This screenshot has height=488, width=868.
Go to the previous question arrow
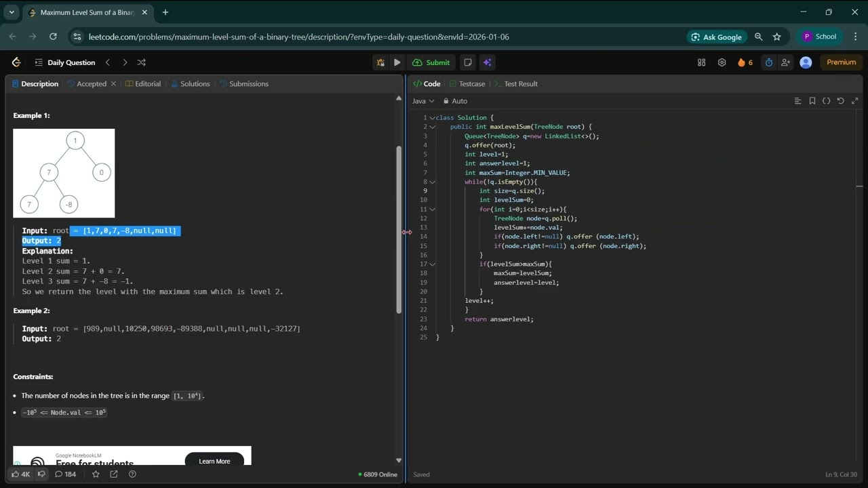click(107, 62)
